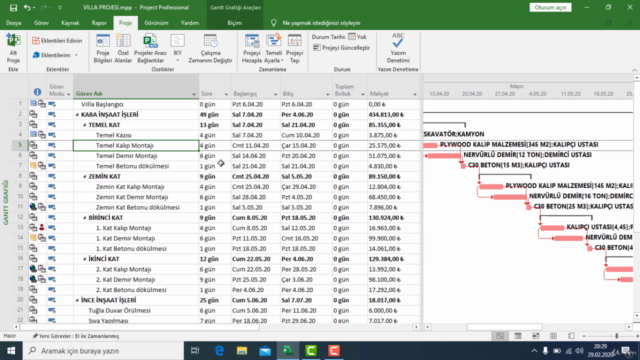The height and width of the screenshot is (360, 640).
Task: Click the Gantt bar for Temel Demir Montajı
Action: click(444, 156)
